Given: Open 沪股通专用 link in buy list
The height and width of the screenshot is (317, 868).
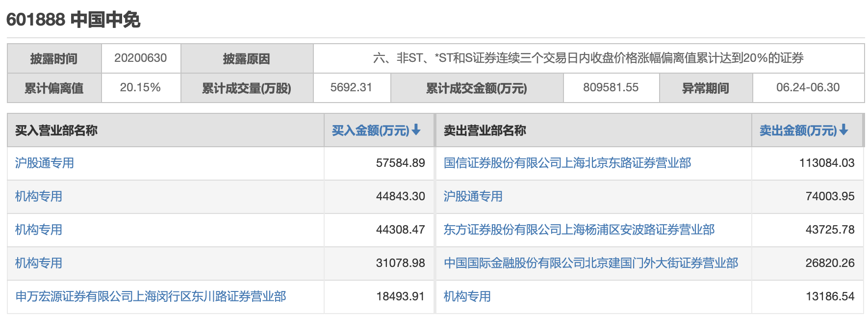Looking at the screenshot, I should pos(45,163).
